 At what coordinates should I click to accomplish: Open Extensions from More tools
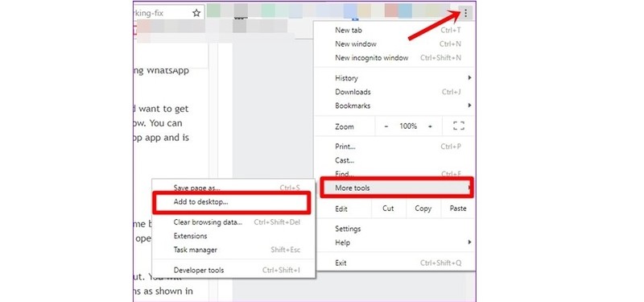click(x=233, y=236)
